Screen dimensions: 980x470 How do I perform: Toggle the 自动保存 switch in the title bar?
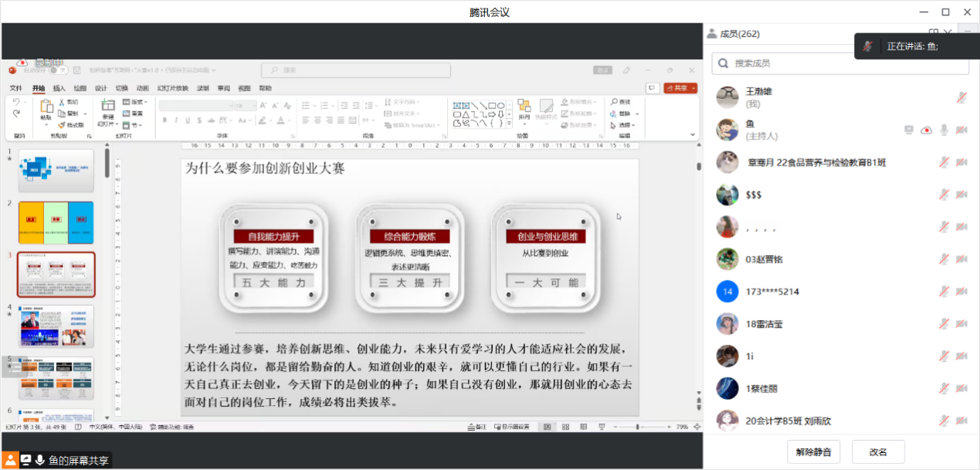[x=58, y=70]
